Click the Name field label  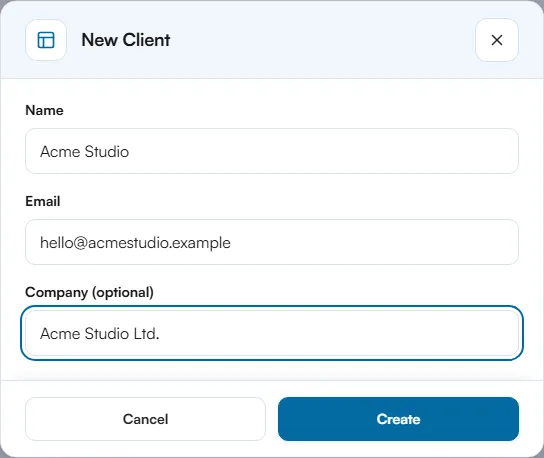44,110
